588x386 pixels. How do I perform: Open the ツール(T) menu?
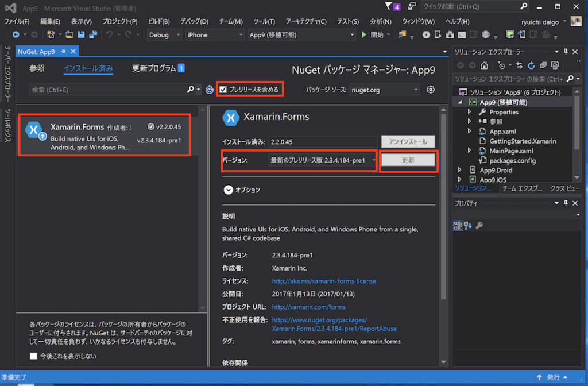point(264,21)
